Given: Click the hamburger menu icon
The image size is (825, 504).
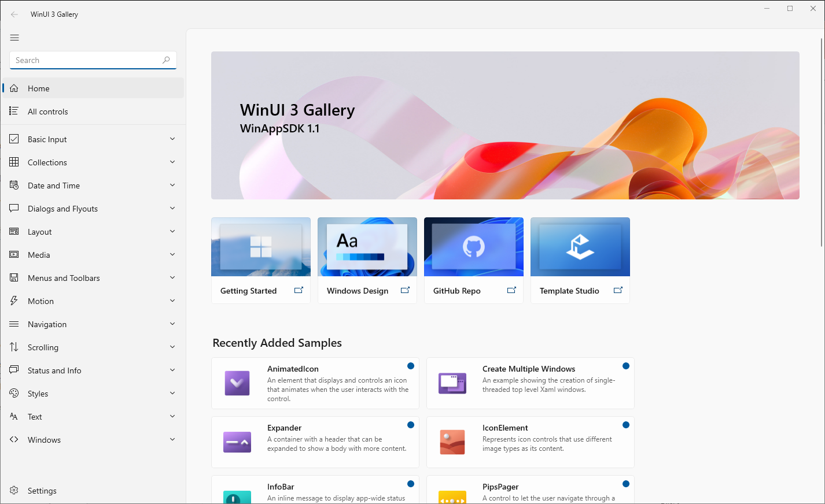Looking at the screenshot, I should coord(14,38).
